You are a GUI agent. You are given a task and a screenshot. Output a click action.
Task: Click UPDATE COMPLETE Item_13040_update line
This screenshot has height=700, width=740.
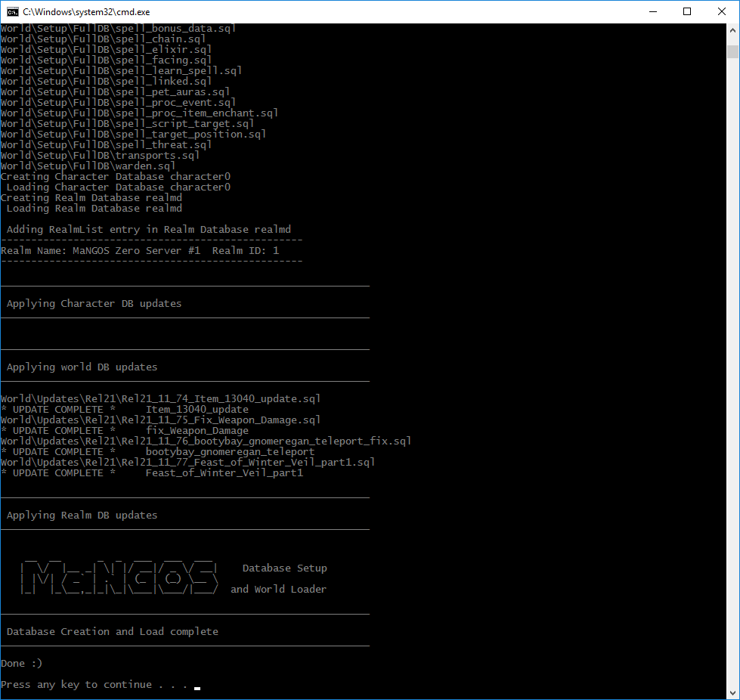pyautogui.click(x=125, y=409)
